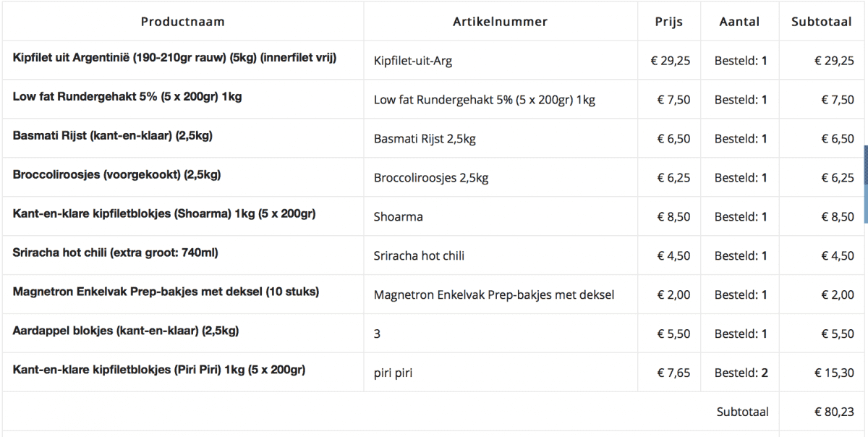868x437 pixels.
Task: Click Aardappel blokjes (kant-en-klaar) product name
Action: tap(126, 331)
